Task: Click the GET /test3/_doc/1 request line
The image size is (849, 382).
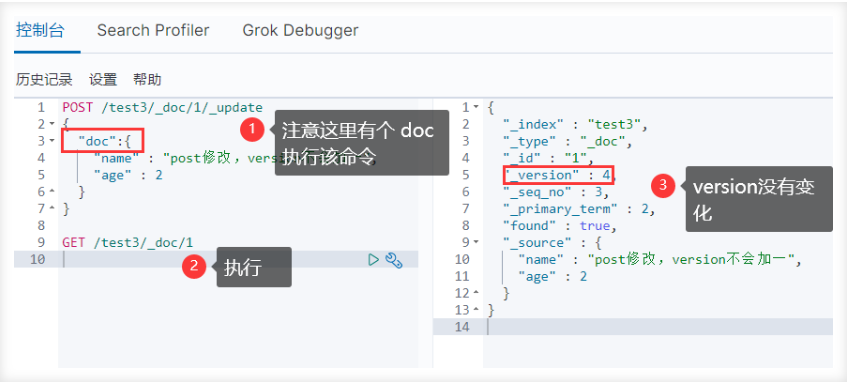Action: pyautogui.click(x=128, y=242)
